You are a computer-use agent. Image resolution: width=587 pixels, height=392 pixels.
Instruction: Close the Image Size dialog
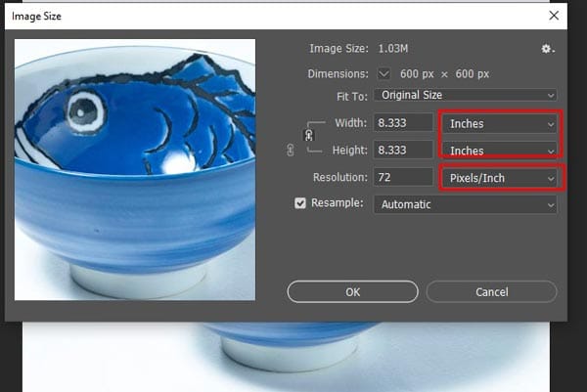[x=554, y=16]
